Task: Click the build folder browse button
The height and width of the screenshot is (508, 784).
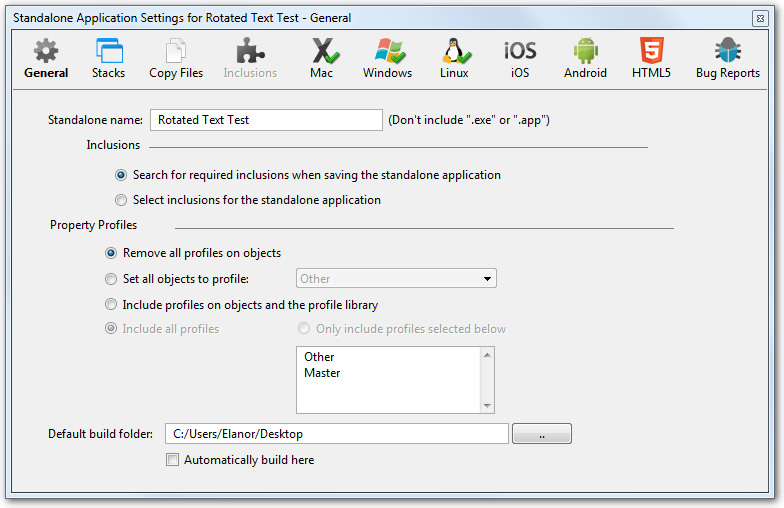Action: point(541,434)
